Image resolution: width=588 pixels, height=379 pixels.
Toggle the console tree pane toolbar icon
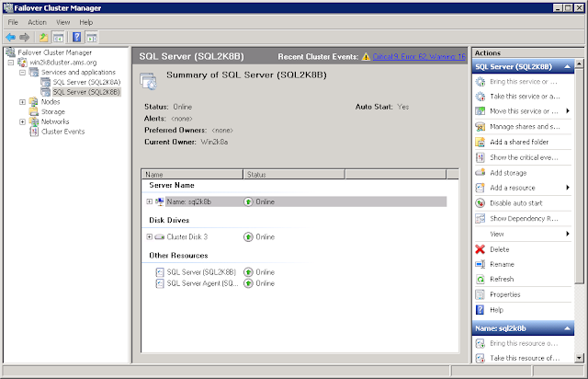pos(58,37)
